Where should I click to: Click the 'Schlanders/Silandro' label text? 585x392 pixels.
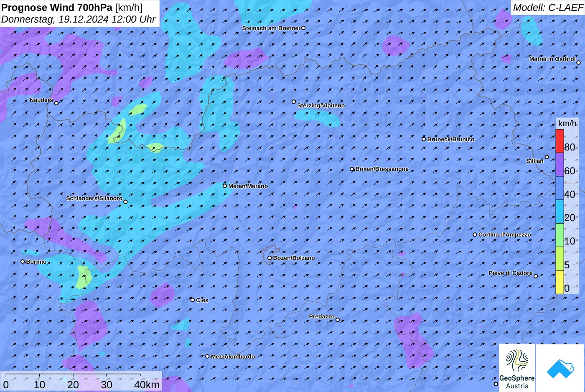pyautogui.click(x=94, y=198)
